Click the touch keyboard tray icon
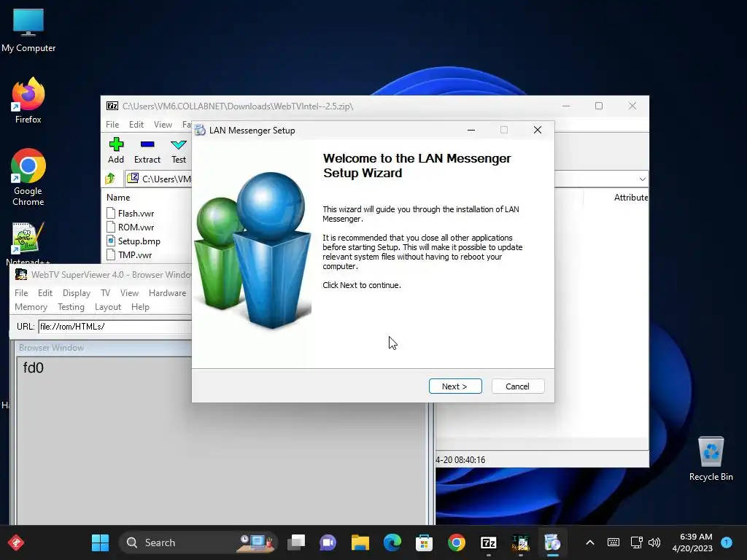The width and height of the screenshot is (747, 560). point(614,542)
